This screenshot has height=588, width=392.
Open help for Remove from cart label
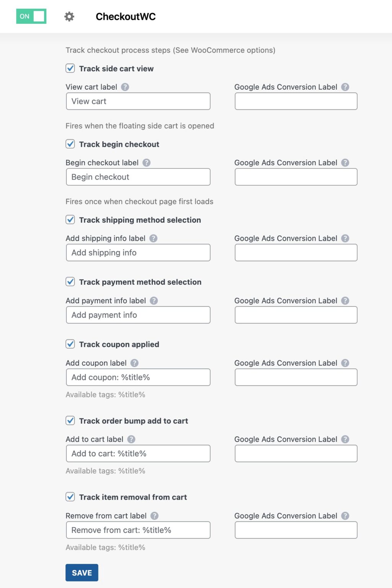point(155,516)
